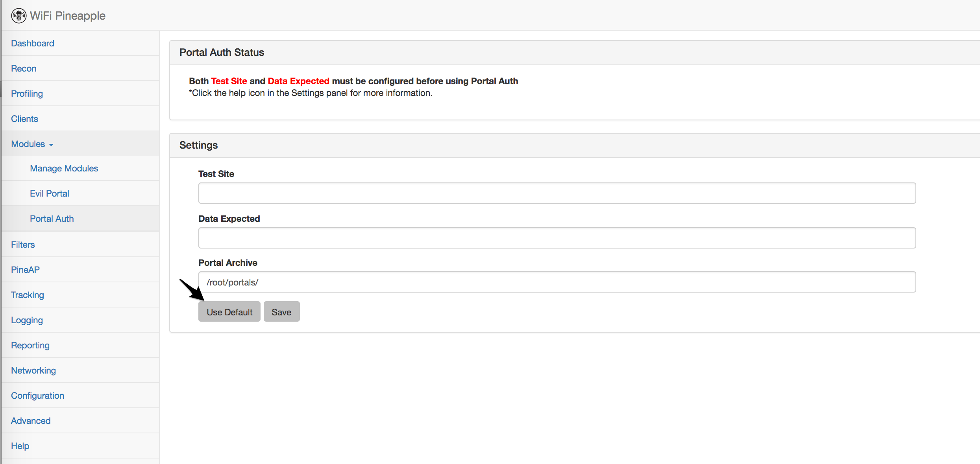The width and height of the screenshot is (980, 464).
Task: Click the 'Click the help icon' note
Action: pos(311,93)
